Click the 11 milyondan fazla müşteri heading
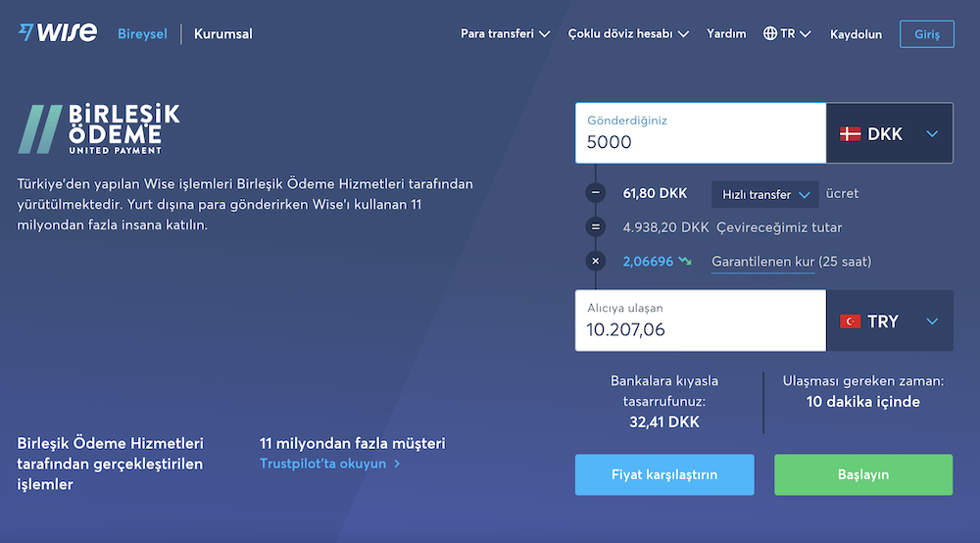Screen dimensions: 980x543 pyautogui.click(x=353, y=444)
